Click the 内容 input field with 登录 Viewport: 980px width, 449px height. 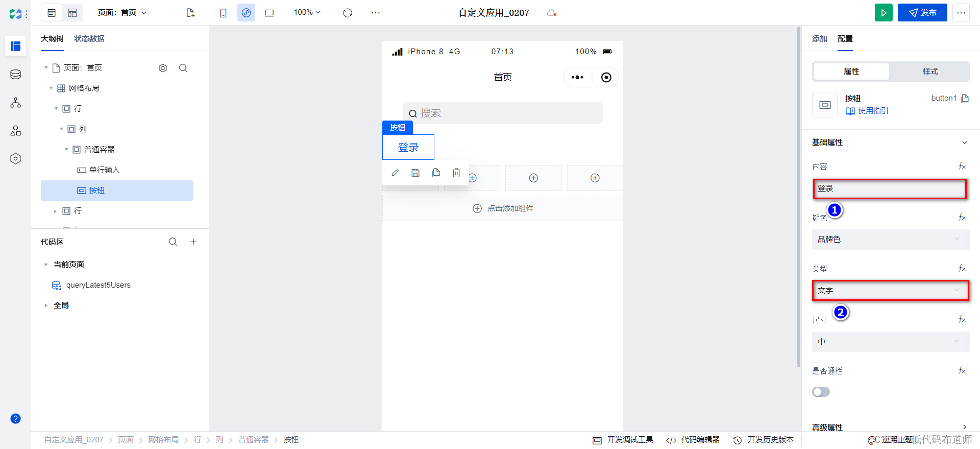tap(890, 188)
